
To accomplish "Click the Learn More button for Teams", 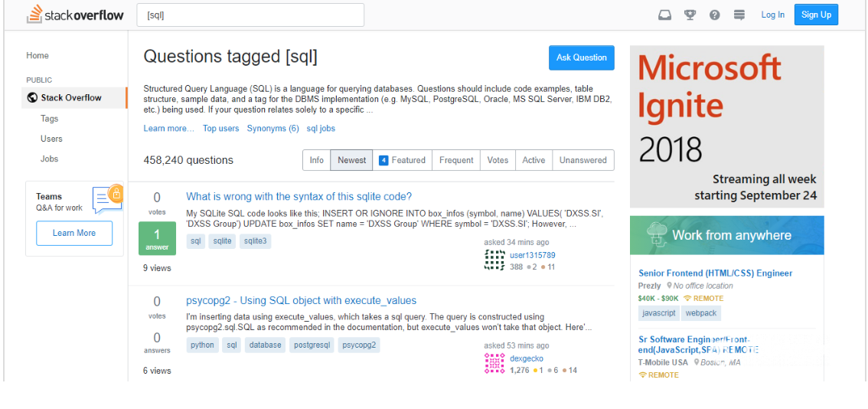I will tap(74, 234).
